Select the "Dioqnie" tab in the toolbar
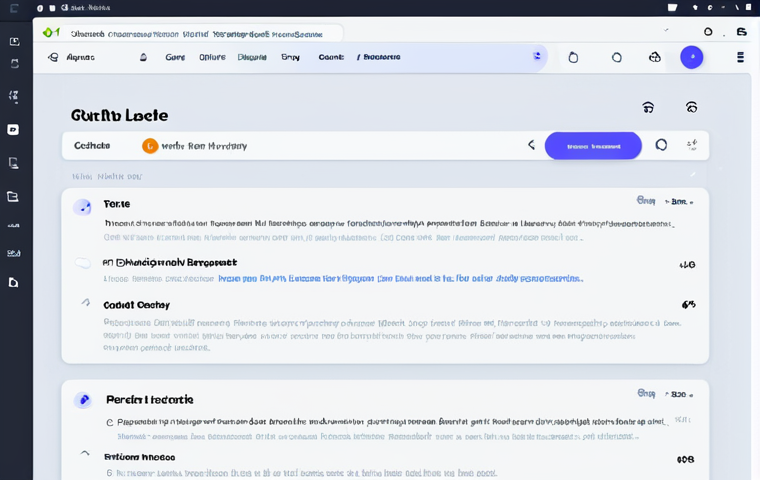760x480 pixels. 251,58
